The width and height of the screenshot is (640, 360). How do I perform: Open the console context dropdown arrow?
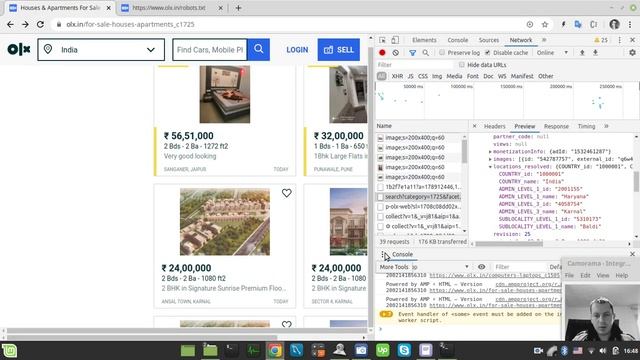click(x=467, y=267)
